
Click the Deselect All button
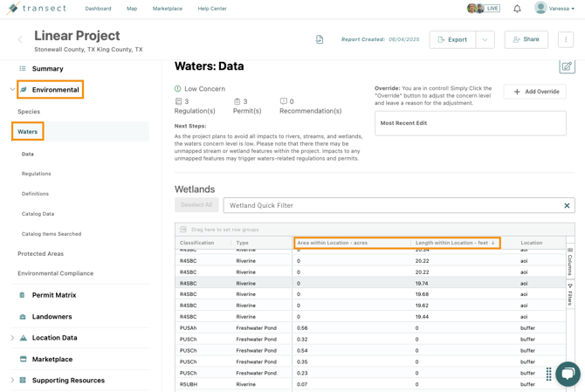point(196,205)
